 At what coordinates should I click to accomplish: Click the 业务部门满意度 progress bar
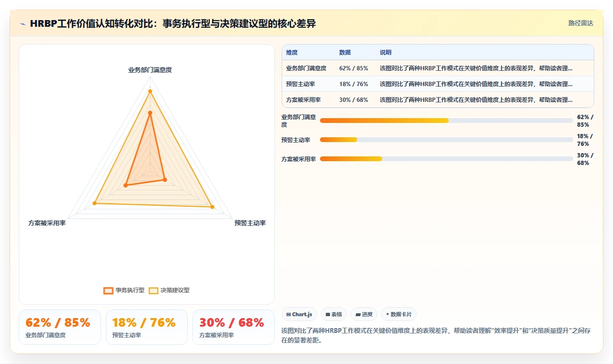(446, 121)
